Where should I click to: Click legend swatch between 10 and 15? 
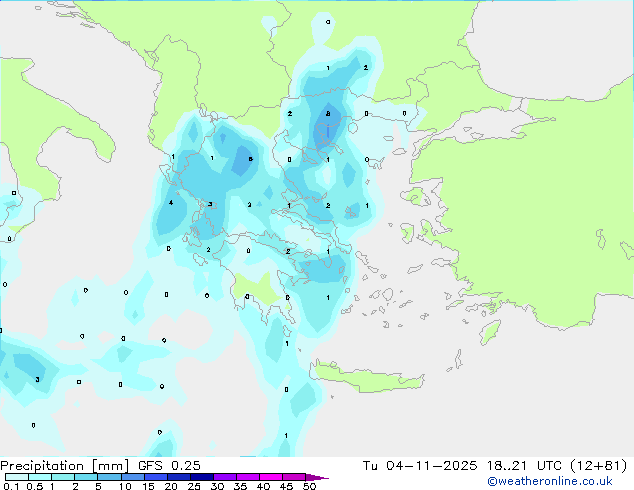pyautogui.click(x=132, y=477)
